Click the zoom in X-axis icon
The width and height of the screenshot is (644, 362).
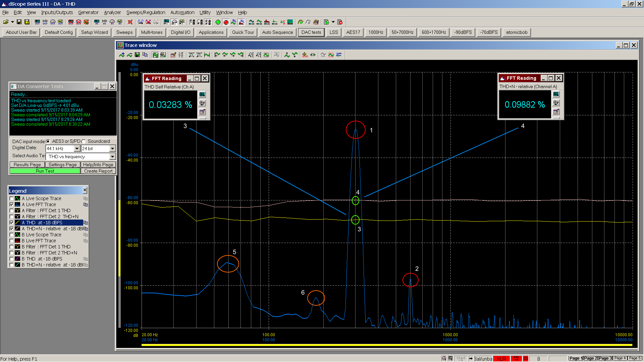point(192,55)
